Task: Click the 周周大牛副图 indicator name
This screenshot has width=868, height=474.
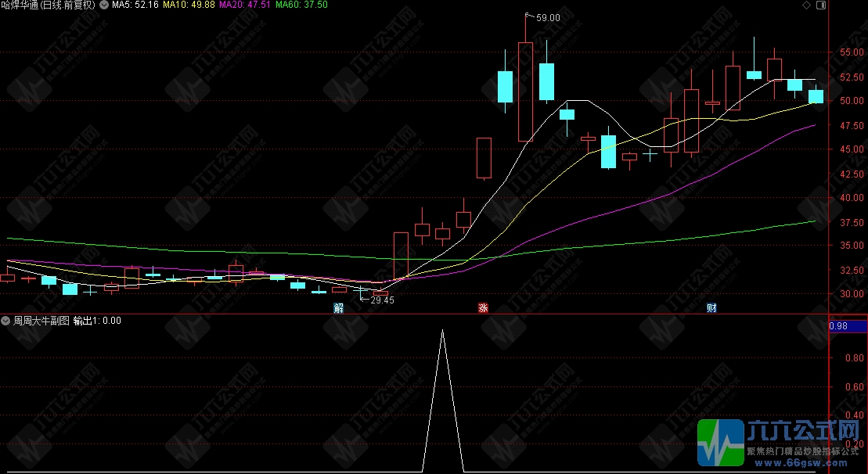Action: 41,320
